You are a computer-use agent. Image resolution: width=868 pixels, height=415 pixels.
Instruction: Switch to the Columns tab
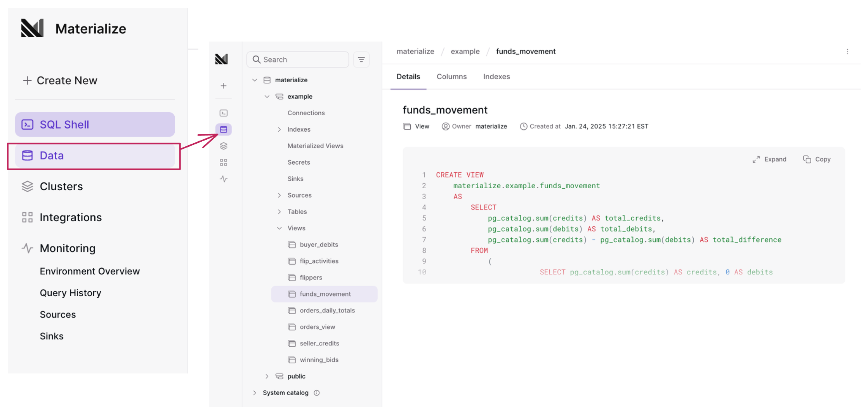(452, 76)
